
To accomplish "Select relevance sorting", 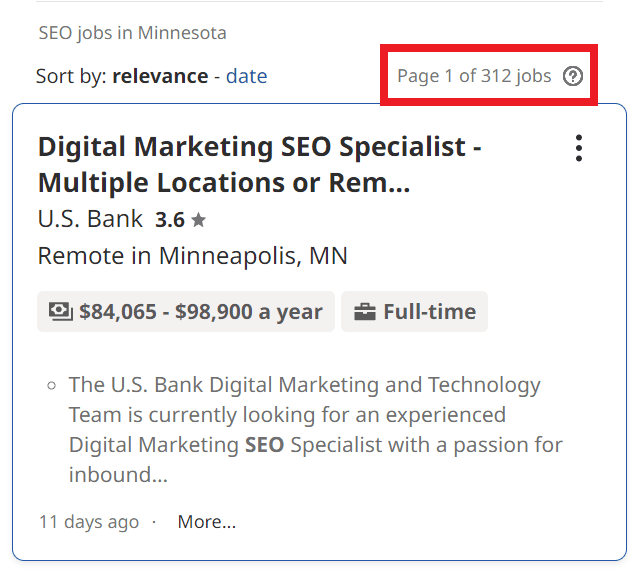I will pos(160,76).
